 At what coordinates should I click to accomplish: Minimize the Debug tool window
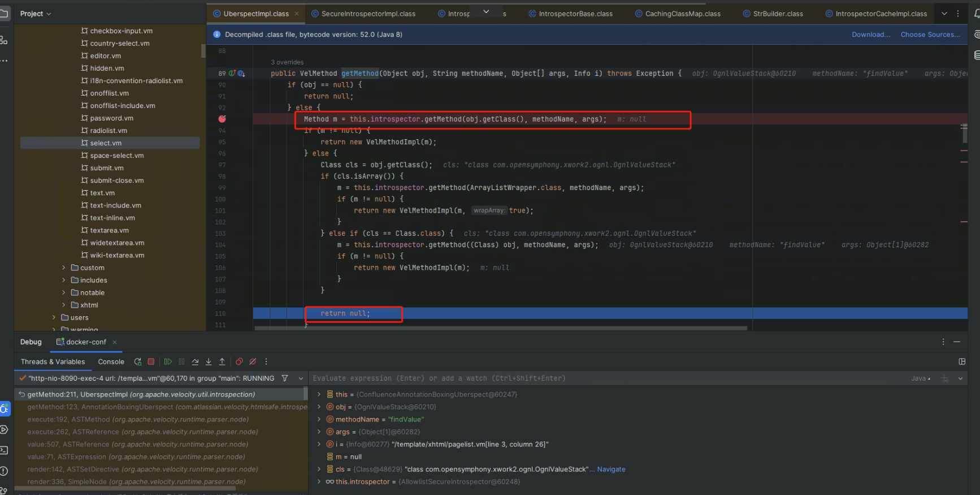pos(957,342)
